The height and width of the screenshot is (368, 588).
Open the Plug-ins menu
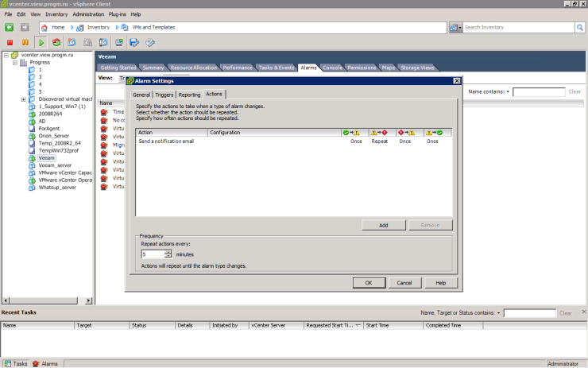click(118, 14)
